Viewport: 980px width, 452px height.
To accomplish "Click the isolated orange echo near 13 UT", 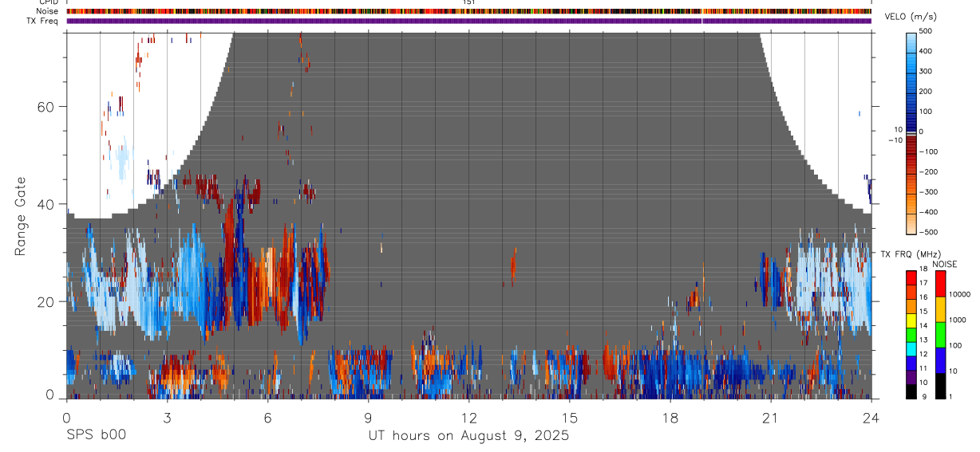I will click(513, 266).
